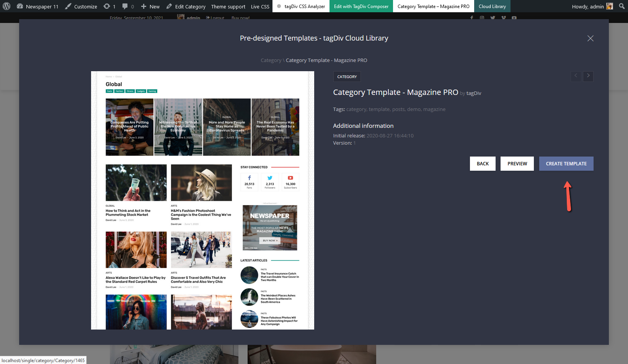Click 'Alexa Wallace Doesn't Like' article title
This screenshot has height=364, width=628.
tap(135, 280)
